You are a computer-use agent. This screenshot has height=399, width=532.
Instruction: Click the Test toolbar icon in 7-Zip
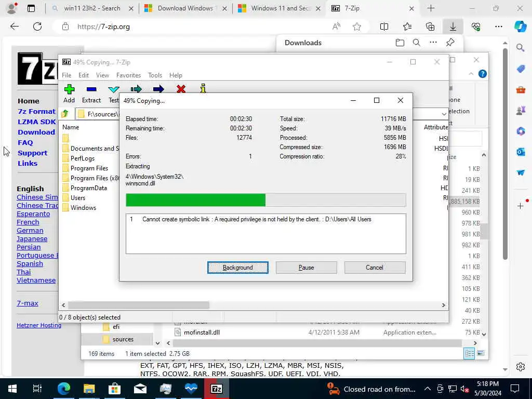114,89
